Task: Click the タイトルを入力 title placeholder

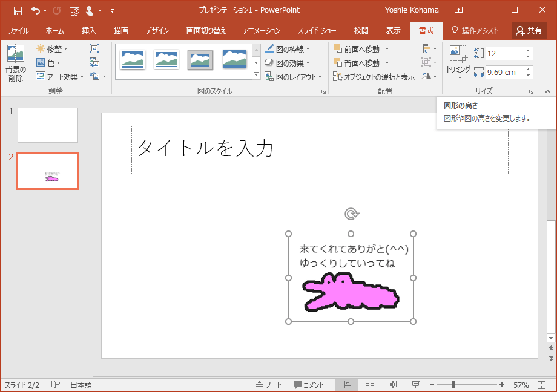Action: pyautogui.click(x=320, y=150)
